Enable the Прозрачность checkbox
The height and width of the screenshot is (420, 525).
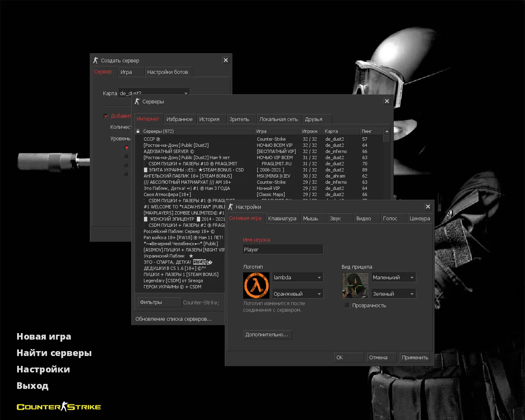(x=347, y=306)
